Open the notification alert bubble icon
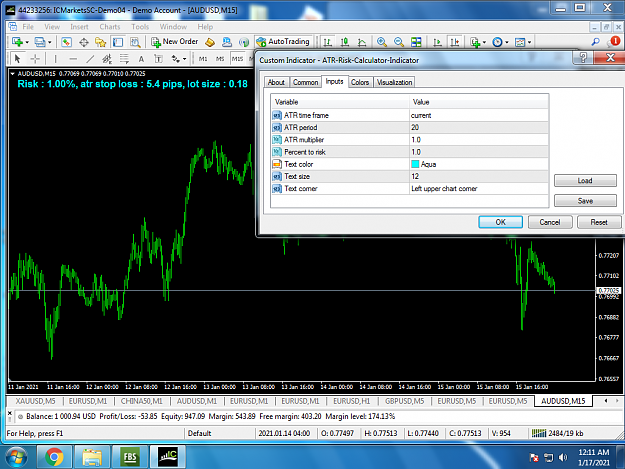 pos(614,41)
